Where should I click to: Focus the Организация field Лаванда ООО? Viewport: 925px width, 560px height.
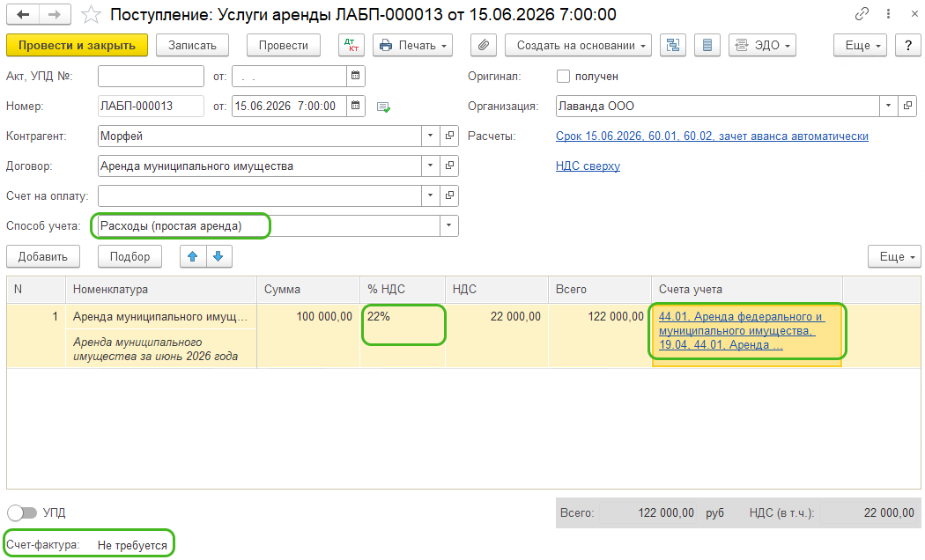[717, 107]
